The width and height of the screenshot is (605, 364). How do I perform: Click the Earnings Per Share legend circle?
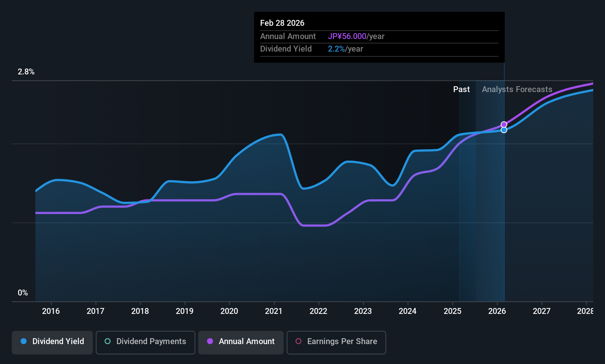point(298,341)
